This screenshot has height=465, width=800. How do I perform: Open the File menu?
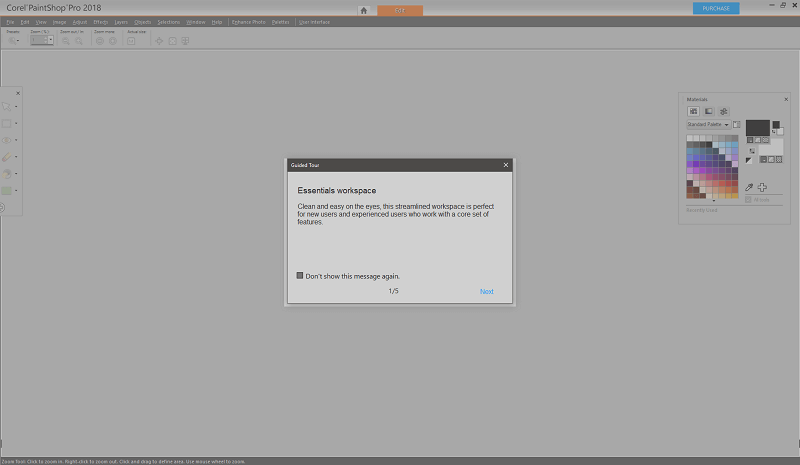click(10, 22)
